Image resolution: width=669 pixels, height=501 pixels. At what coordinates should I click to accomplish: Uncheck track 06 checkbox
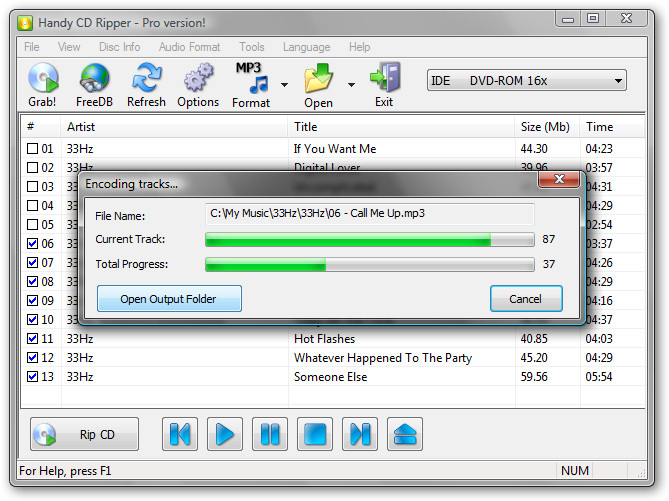coord(32,243)
